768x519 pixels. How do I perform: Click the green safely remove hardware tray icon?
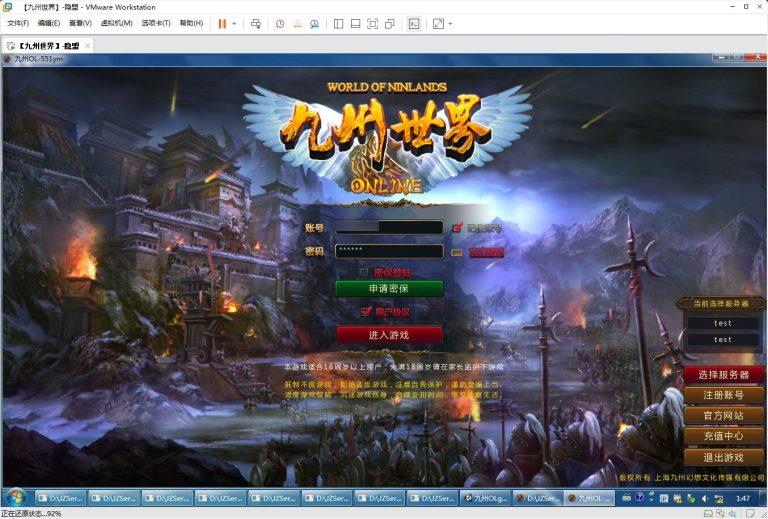click(691, 498)
